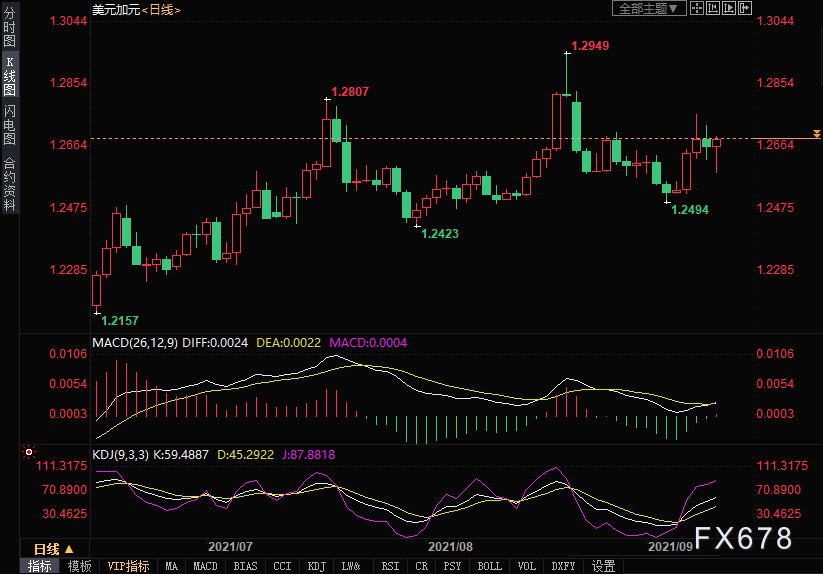The image size is (823, 574).
Task: Click the horizontal range measure icon
Action: (x=712, y=9)
